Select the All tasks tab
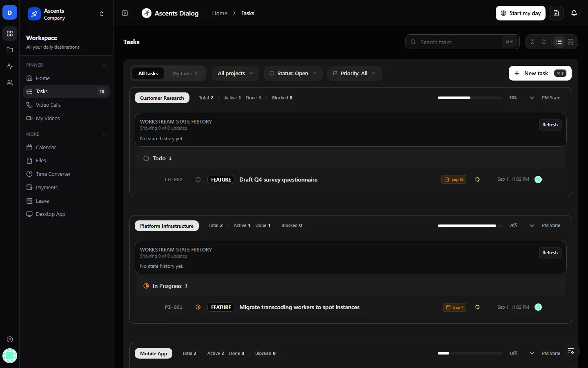This screenshot has width=588, height=368. 148,74
